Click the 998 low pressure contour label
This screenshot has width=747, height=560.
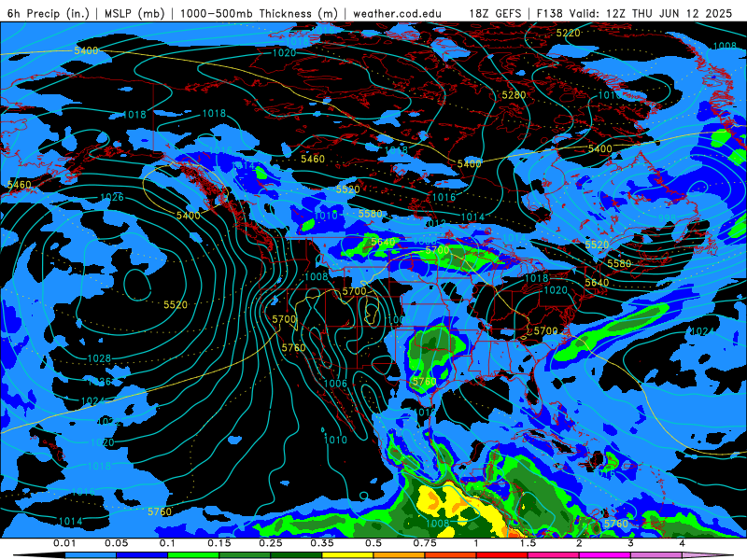667,218
